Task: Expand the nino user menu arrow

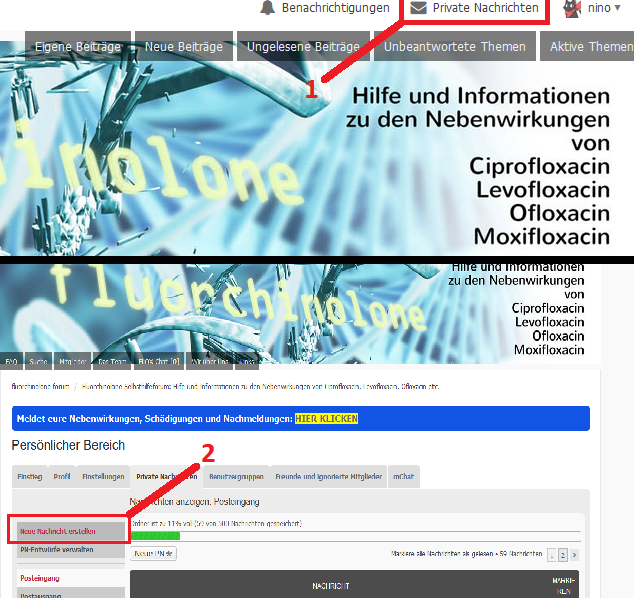Action: pos(616,8)
